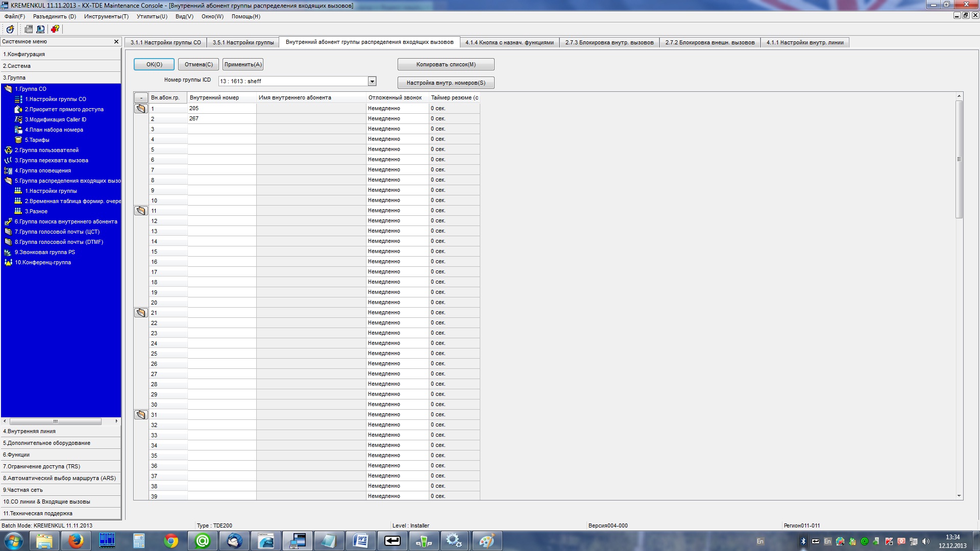This screenshot has width=980, height=551.
Task: Click the horizontal scrollbar of the system menu tree
Action: (x=55, y=421)
